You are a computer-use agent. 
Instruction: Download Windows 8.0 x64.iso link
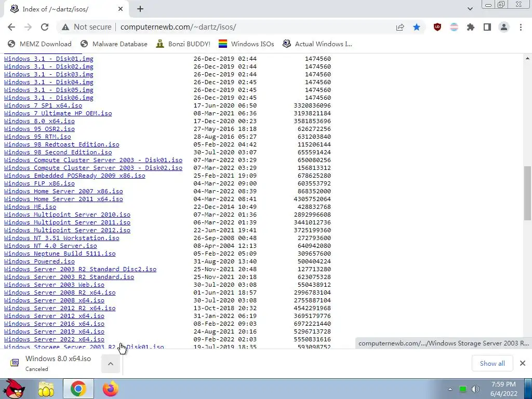39,121
